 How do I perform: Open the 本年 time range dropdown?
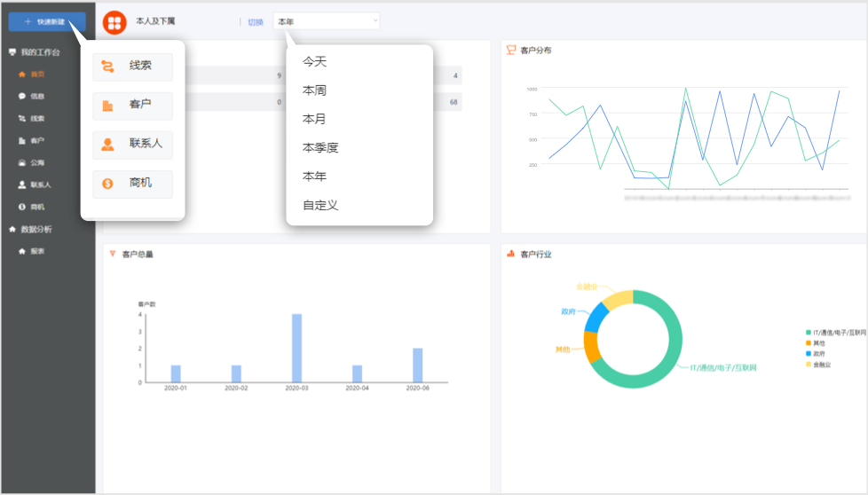tap(326, 20)
